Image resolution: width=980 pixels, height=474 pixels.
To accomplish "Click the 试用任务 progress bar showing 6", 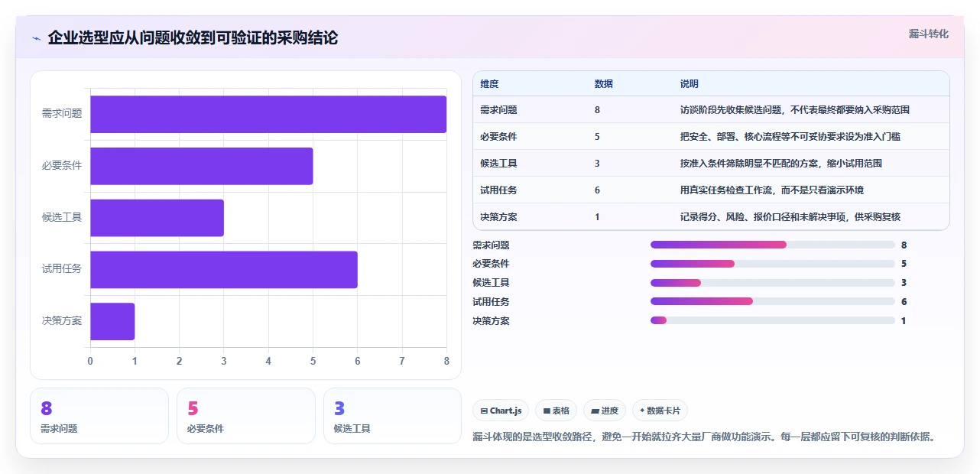I will click(772, 301).
